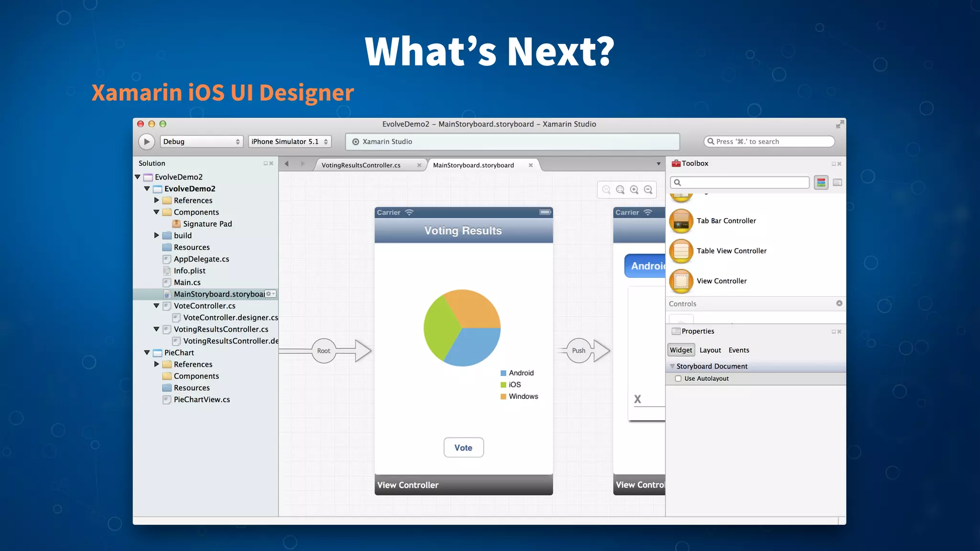Select Tab Bar Controller in Toolbox
The height and width of the screenshot is (551, 980).
726,220
